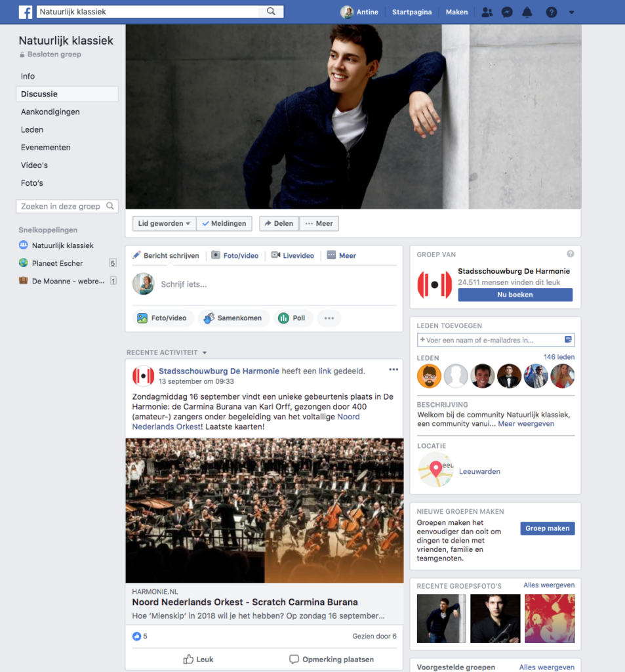625x672 pixels.
Task: Expand the Recente activiteit sort dropdown
Action: 205,353
